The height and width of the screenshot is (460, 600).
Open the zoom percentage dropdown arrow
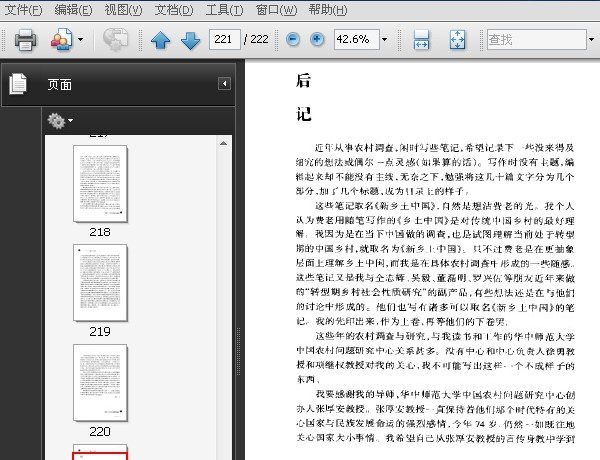(x=385, y=39)
